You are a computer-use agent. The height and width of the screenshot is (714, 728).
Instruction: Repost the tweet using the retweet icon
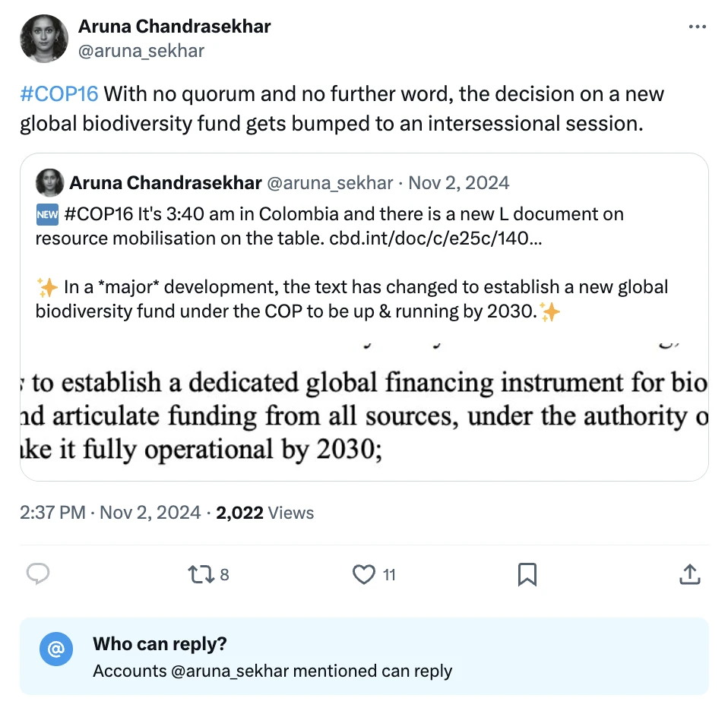[x=202, y=575]
